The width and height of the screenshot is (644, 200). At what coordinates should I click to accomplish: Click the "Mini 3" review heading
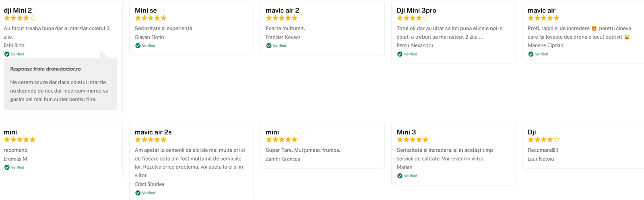406,132
